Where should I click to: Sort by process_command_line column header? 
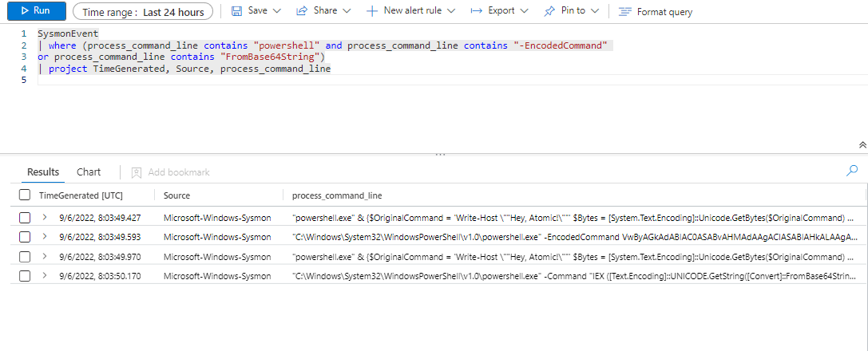pos(337,195)
